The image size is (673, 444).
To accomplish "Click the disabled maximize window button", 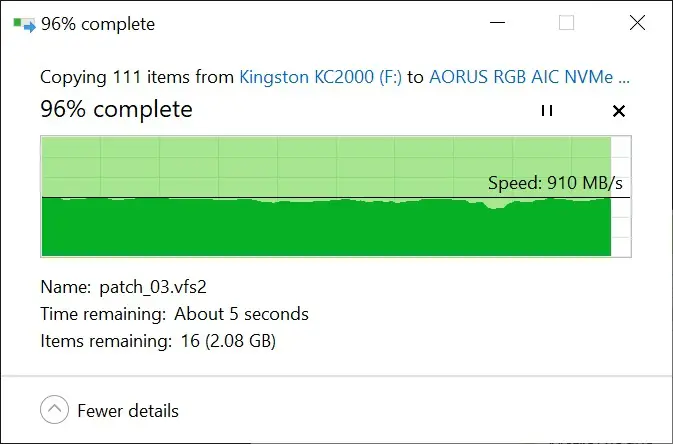I will [567, 23].
